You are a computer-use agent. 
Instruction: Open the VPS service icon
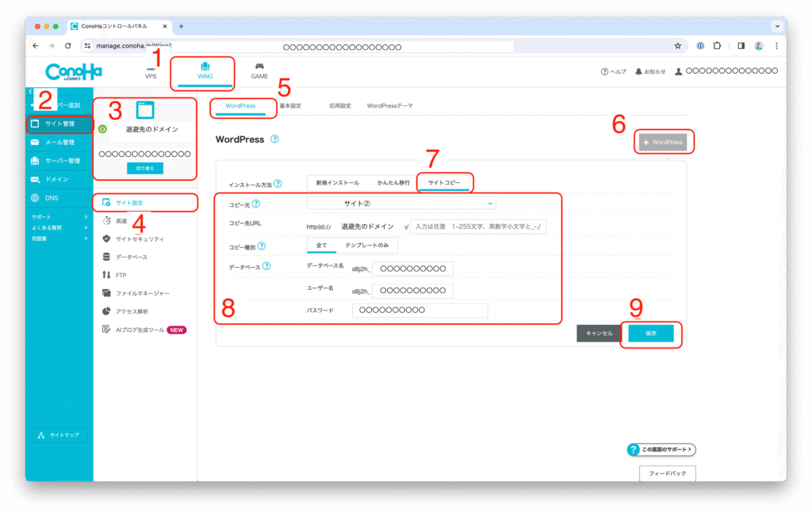(151, 69)
